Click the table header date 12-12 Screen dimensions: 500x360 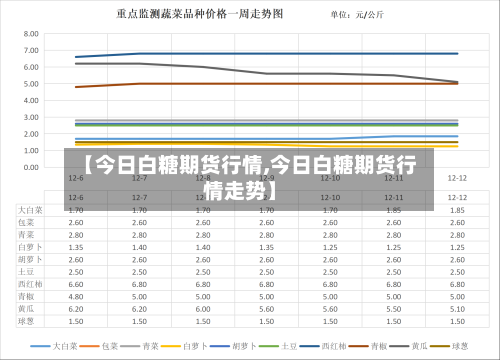click(x=457, y=198)
